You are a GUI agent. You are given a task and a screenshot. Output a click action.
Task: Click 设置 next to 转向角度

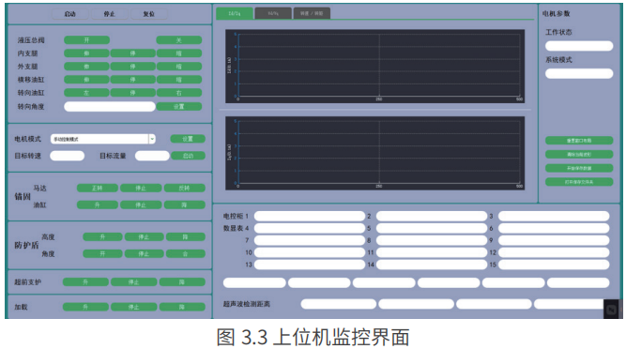pyautogui.click(x=179, y=106)
